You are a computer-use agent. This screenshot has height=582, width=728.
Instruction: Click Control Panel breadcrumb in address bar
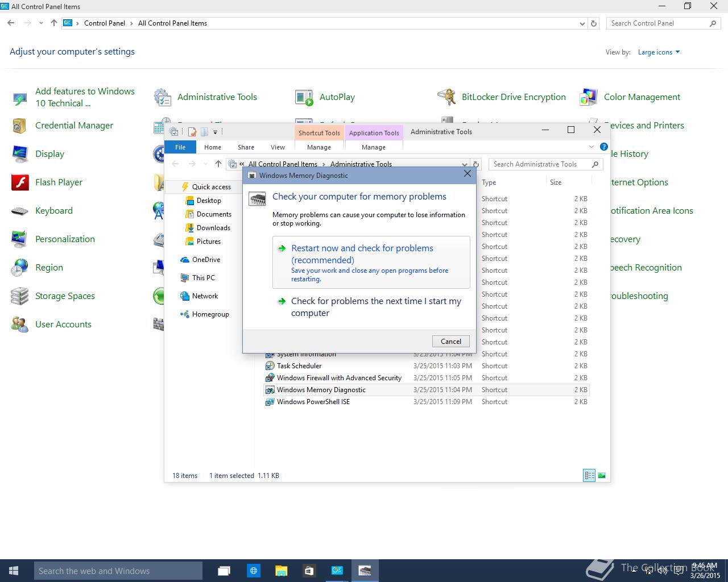pos(105,23)
